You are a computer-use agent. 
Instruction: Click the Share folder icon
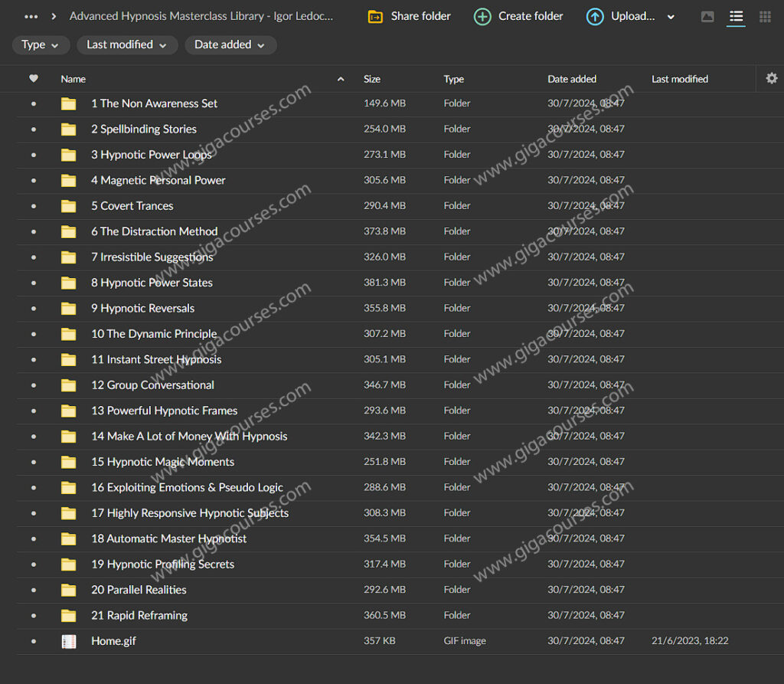[375, 17]
